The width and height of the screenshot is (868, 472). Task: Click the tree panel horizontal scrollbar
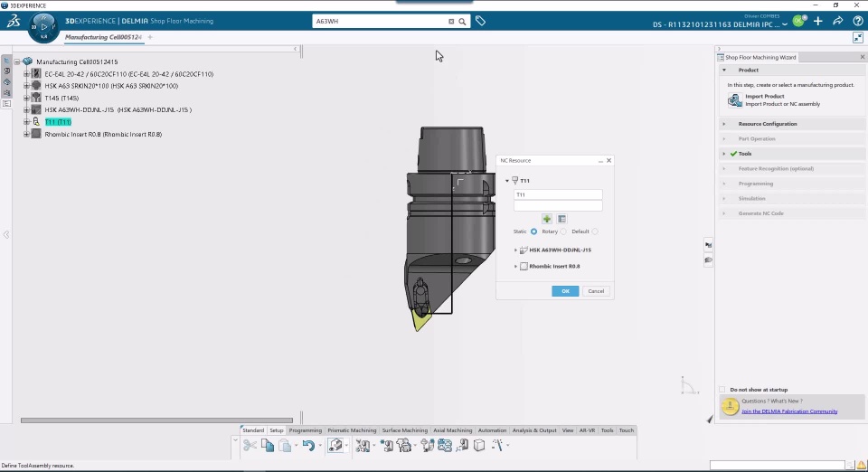tap(156, 420)
